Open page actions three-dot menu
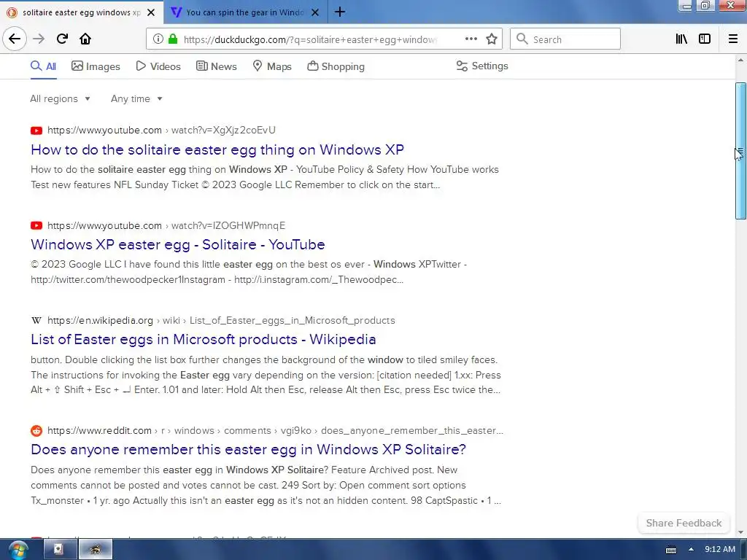The width and height of the screenshot is (747, 560). [471, 39]
